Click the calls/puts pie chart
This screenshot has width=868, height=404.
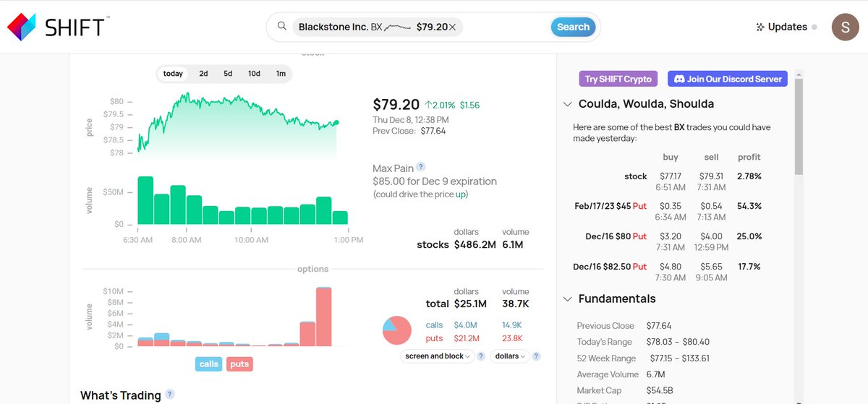[397, 330]
